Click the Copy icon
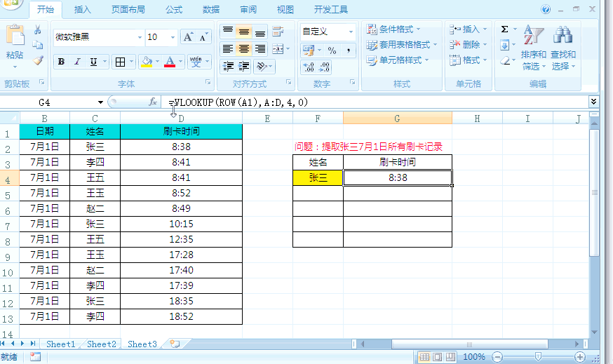This screenshot has width=613, height=364. tap(38, 45)
